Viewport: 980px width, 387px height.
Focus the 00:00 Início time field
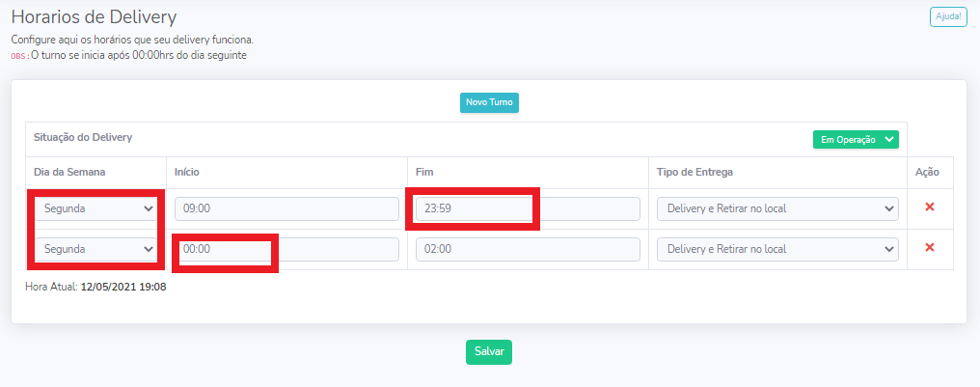click(x=286, y=249)
